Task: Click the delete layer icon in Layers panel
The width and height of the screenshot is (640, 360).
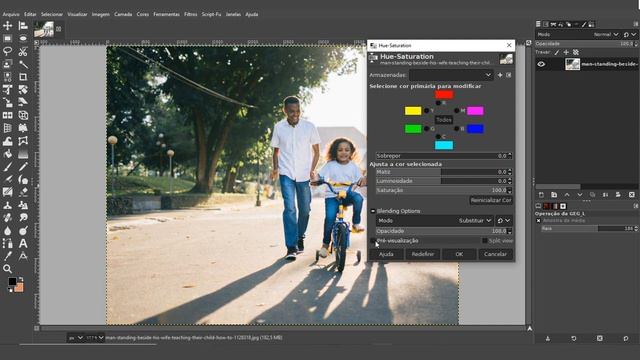Action: pyautogui.click(x=631, y=195)
